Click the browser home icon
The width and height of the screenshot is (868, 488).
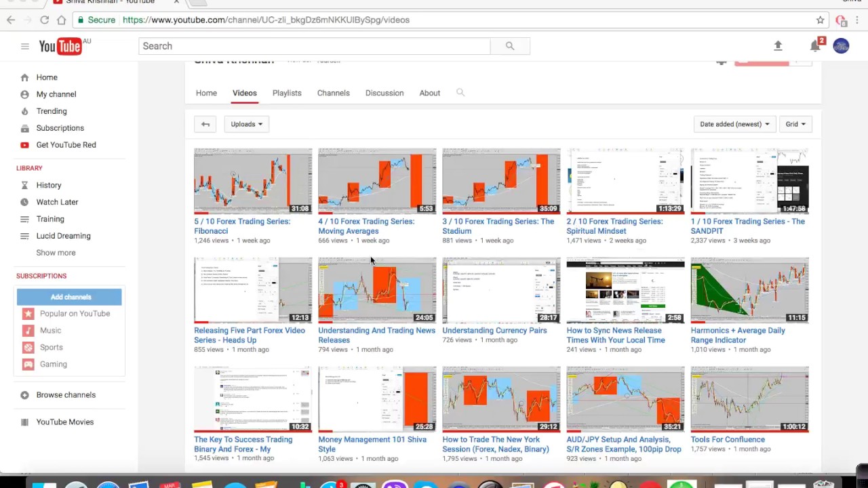[x=61, y=20]
